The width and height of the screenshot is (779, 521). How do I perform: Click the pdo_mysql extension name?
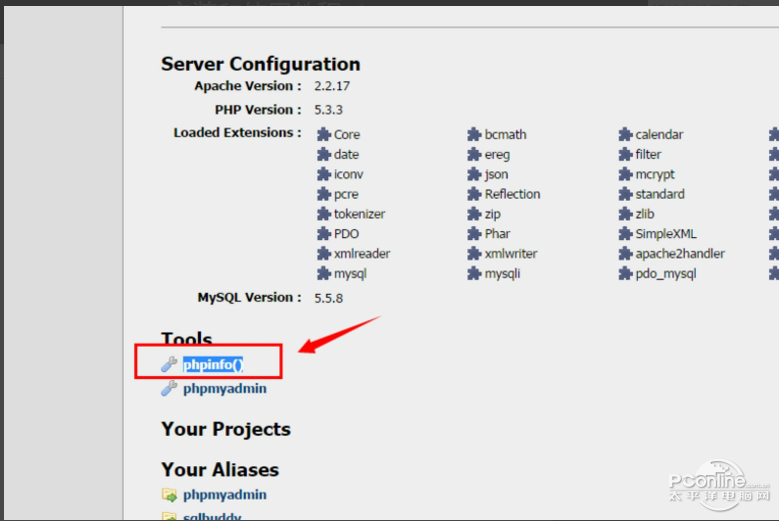666,274
